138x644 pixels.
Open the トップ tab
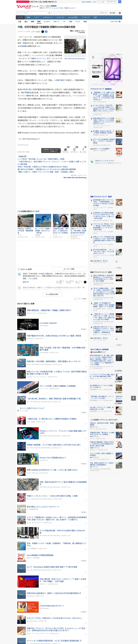(x=20, y=17)
